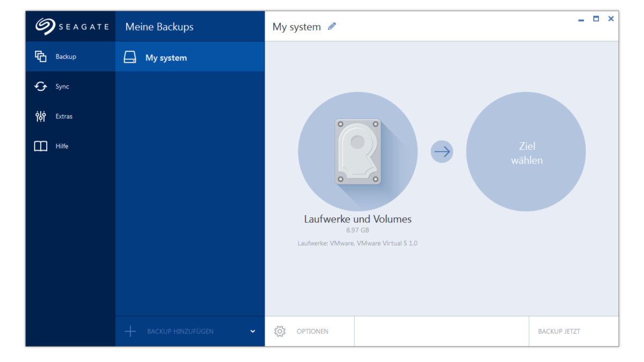
Task: Minimize the Seagate window
Action: pos(581,19)
